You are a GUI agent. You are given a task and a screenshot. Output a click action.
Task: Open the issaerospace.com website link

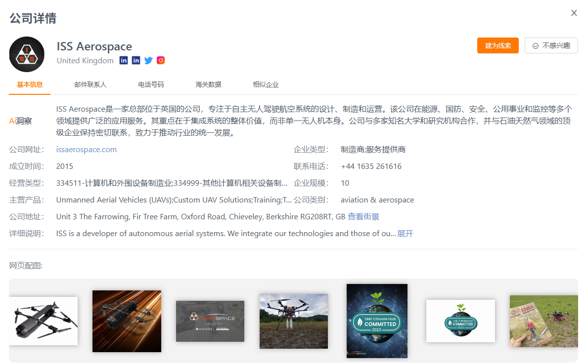(86, 150)
